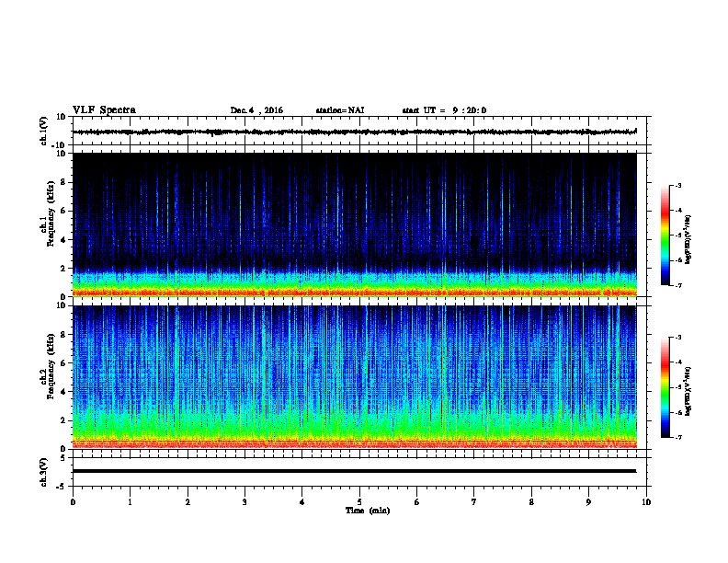Click the time axis tick label "4"
The height and width of the screenshot is (563, 728).
coord(302,502)
